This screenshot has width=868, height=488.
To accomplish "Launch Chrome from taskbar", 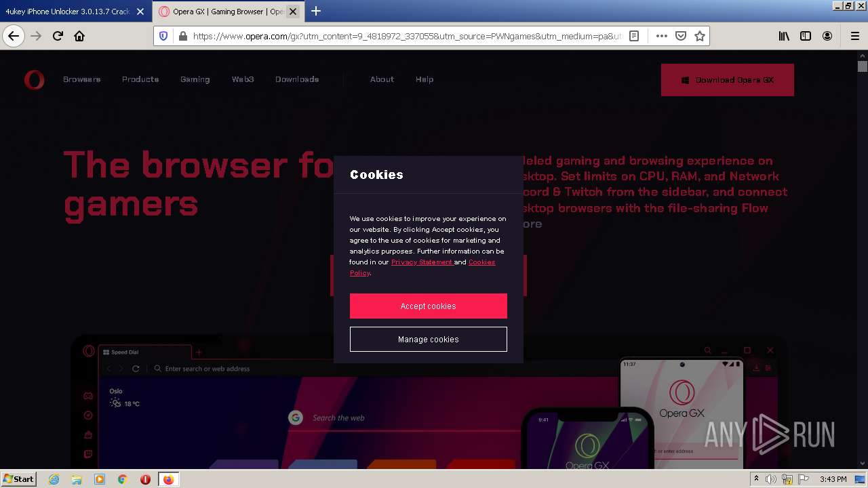I will [x=123, y=479].
